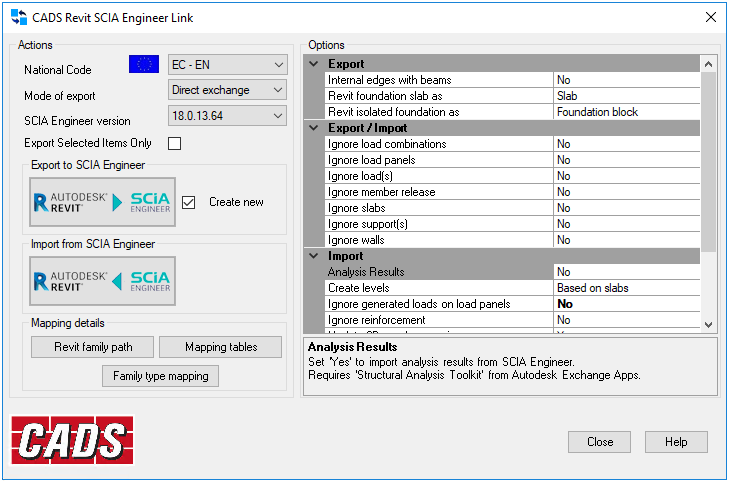Collapse the Import options group
This screenshot has height=485, width=731.
[x=314, y=256]
